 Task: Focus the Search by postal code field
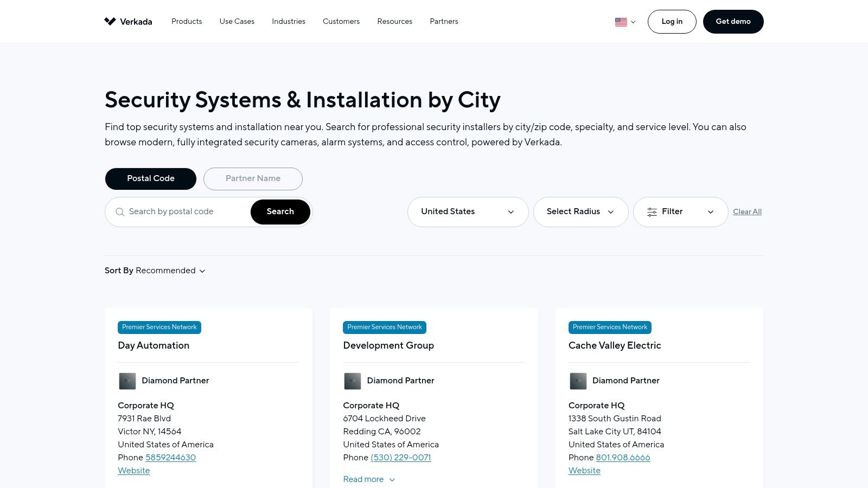click(184, 212)
